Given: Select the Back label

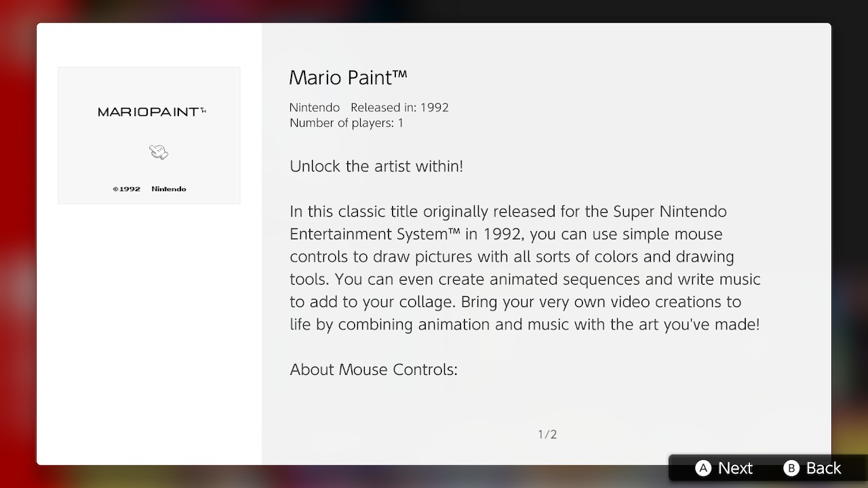Looking at the screenshot, I should (823, 468).
